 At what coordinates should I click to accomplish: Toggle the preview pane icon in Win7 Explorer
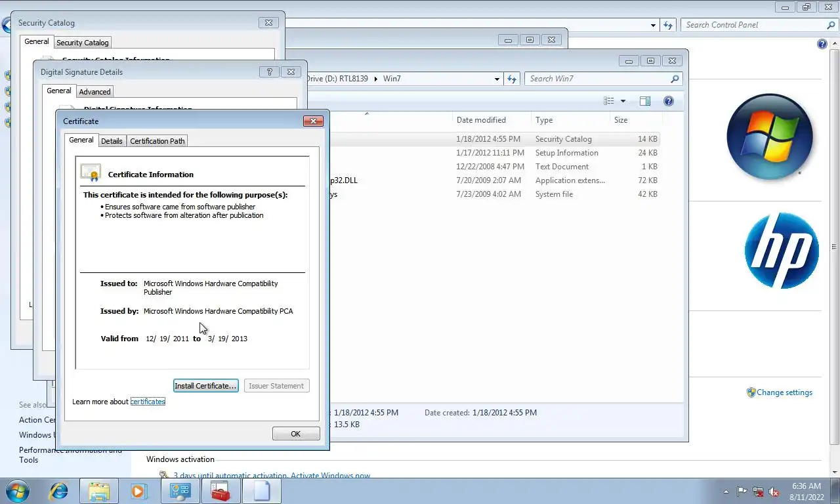[644, 101]
